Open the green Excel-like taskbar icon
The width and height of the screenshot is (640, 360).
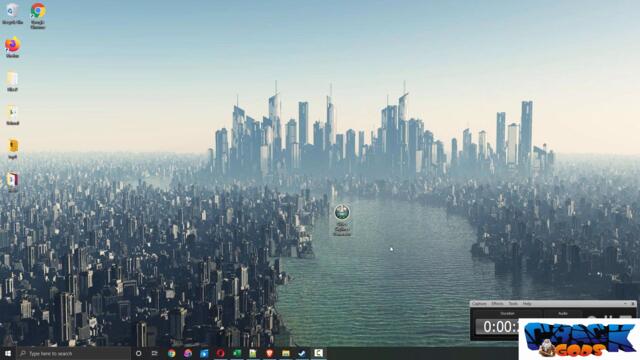pos(237,353)
